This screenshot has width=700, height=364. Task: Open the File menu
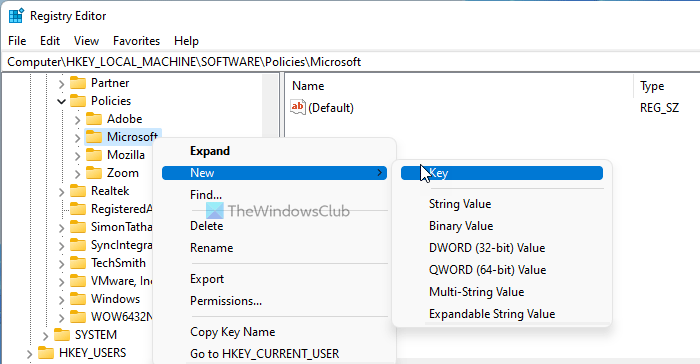pyautogui.click(x=17, y=41)
